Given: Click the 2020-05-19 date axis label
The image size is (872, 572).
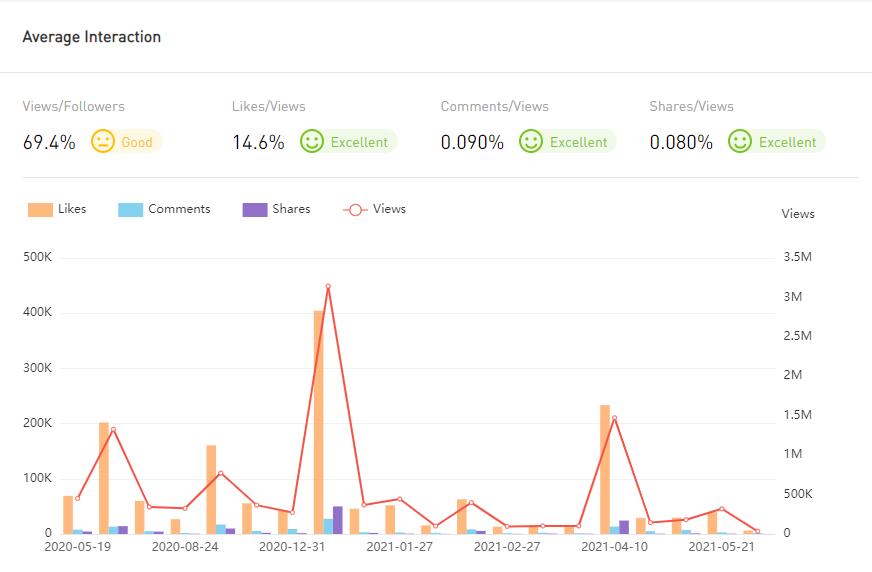Looking at the screenshot, I should (78, 547).
